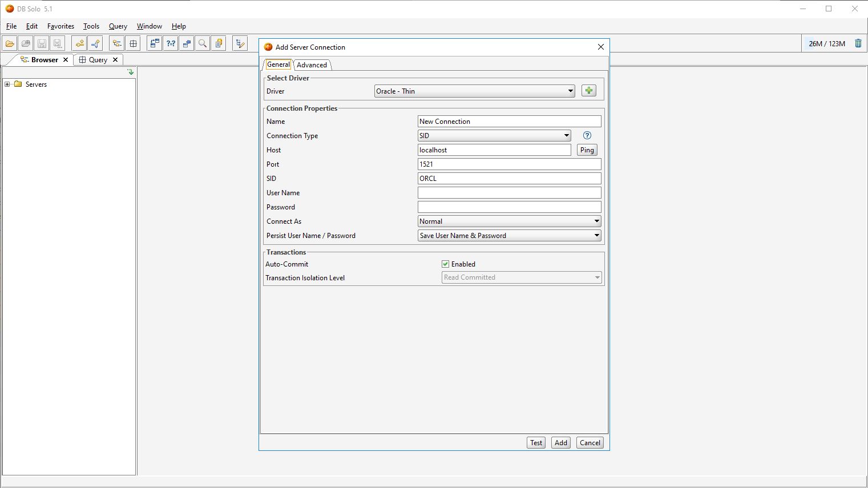This screenshot has height=488, width=868.
Task: Click the SID input field
Action: click(510, 178)
